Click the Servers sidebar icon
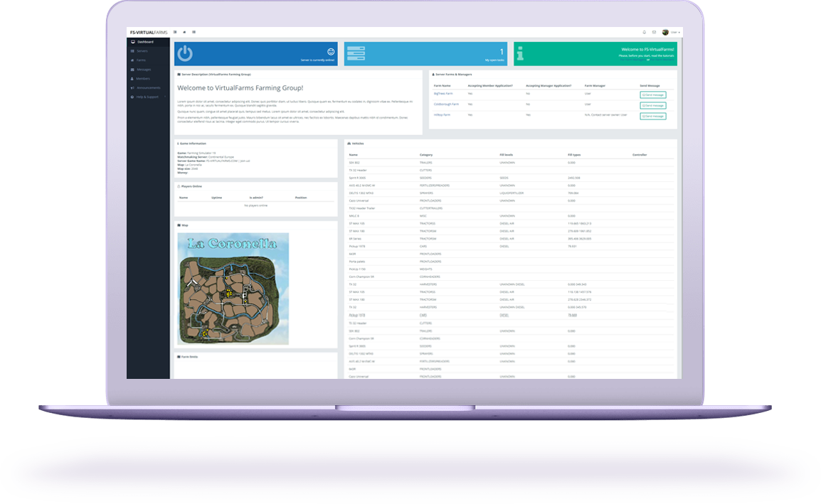 click(x=132, y=51)
